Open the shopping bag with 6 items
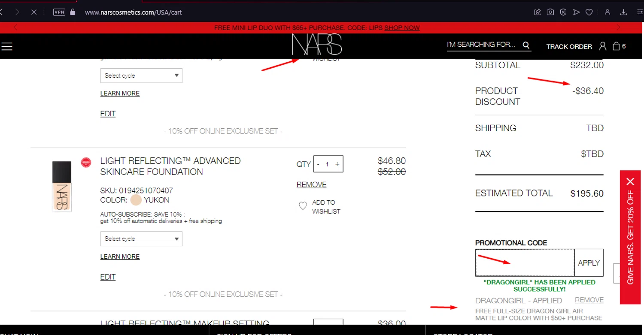Screen dimensions: 644x335 [619, 46]
